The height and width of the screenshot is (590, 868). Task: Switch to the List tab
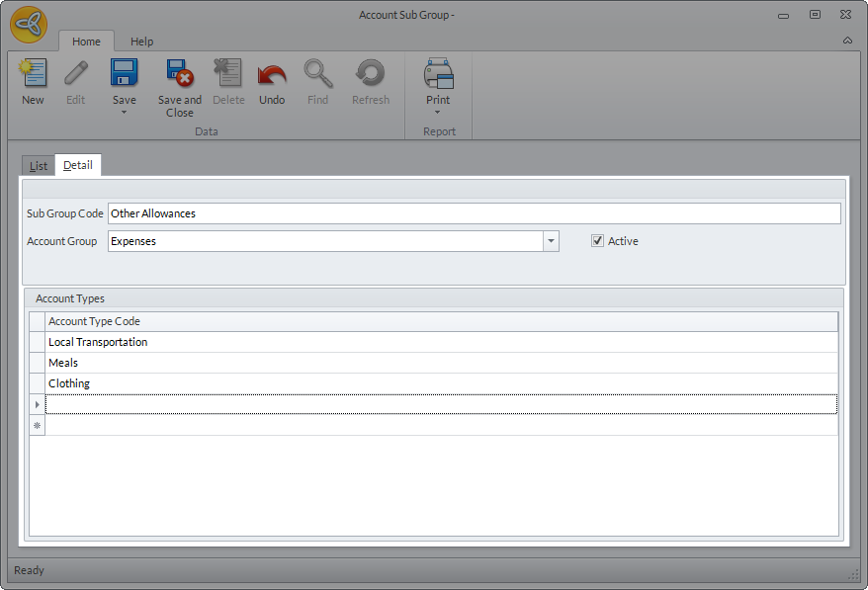(x=39, y=165)
